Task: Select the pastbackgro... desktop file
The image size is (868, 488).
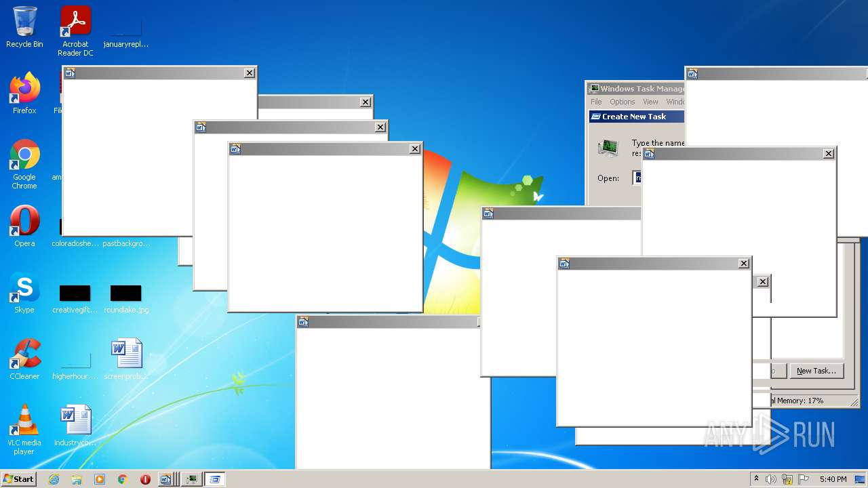Action: (126, 243)
